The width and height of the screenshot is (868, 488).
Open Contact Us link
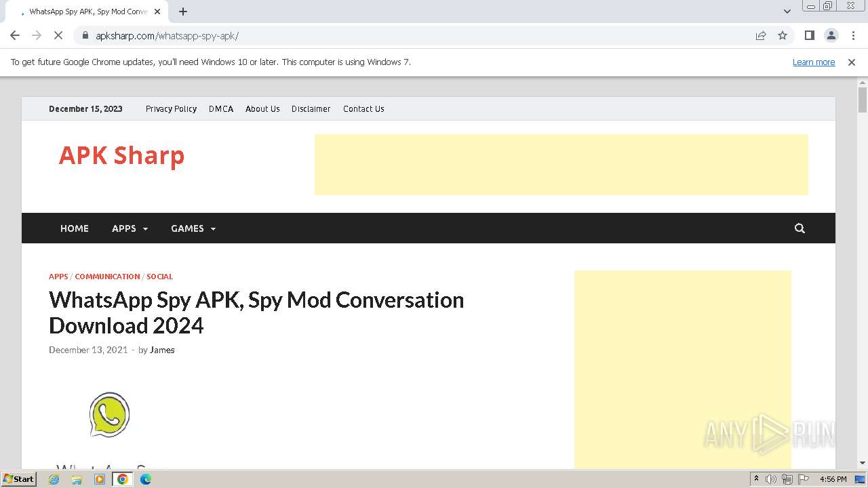click(363, 108)
